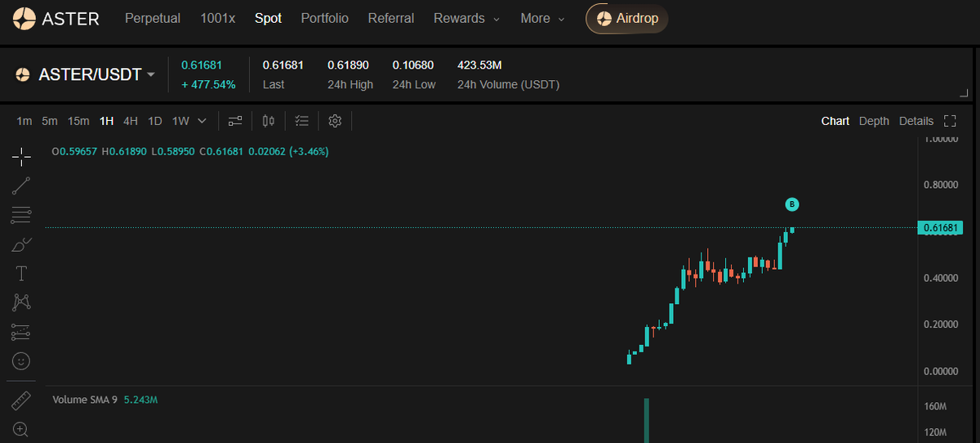Select the chart patterns tool

coord(21,302)
